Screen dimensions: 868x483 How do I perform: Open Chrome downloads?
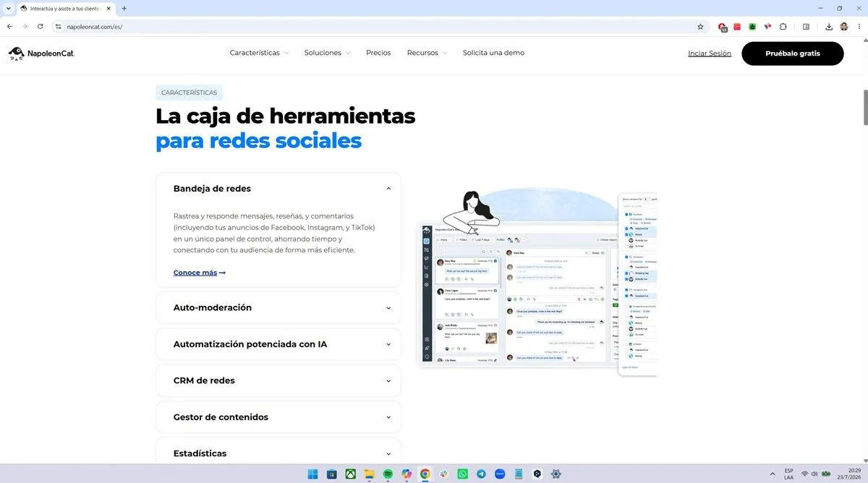(x=829, y=27)
